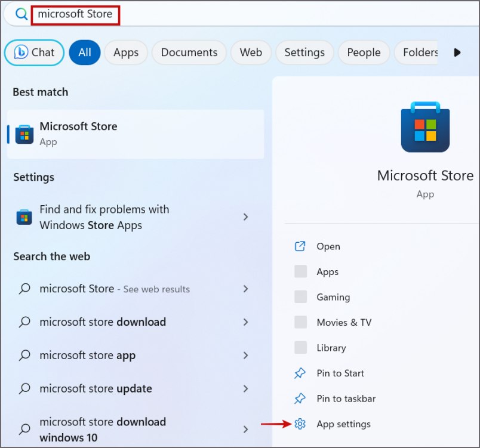Viewport: 480px width, 448px height.
Task: Choose Library in the preview pane actions
Action: (331, 348)
